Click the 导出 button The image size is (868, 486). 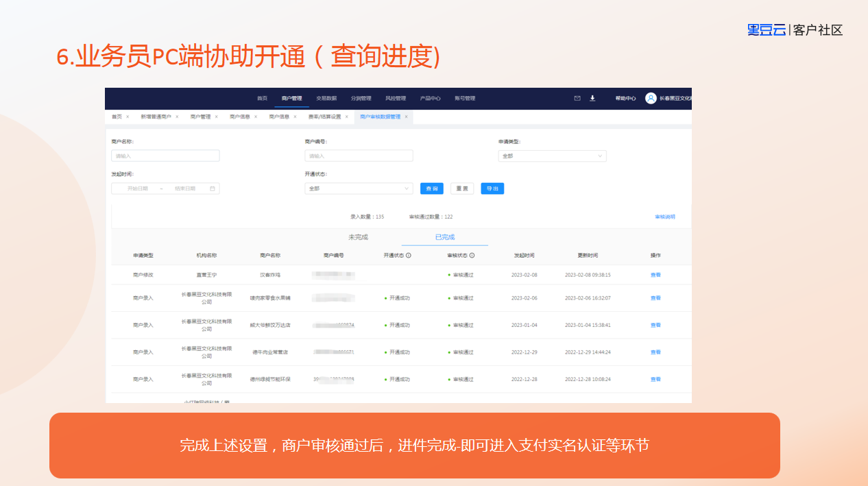(492, 189)
